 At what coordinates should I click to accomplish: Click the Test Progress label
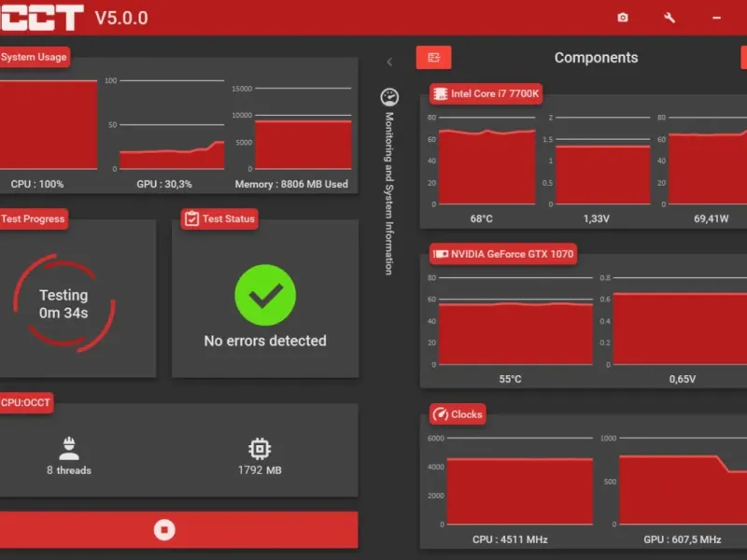coord(33,218)
